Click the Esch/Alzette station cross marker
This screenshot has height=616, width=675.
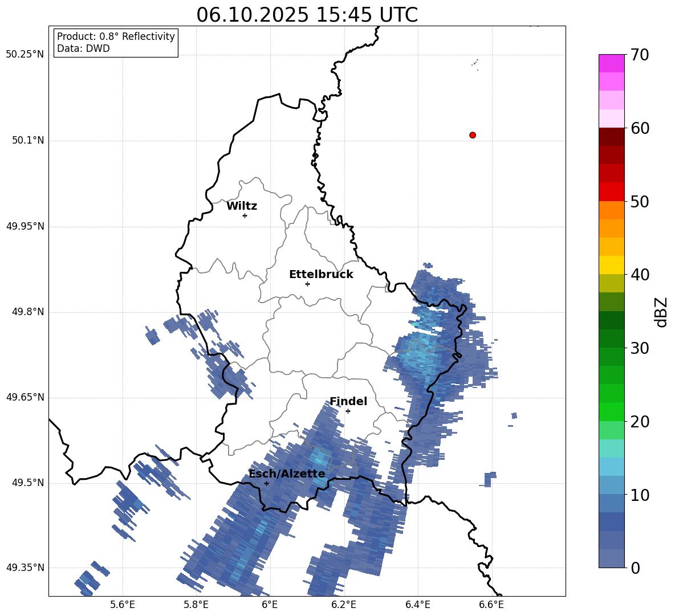266,483
